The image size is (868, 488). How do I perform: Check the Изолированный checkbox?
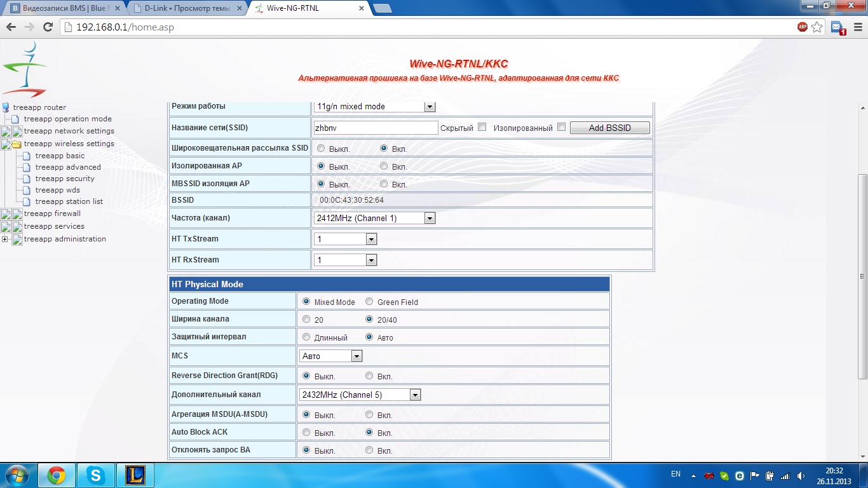tap(561, 127)
